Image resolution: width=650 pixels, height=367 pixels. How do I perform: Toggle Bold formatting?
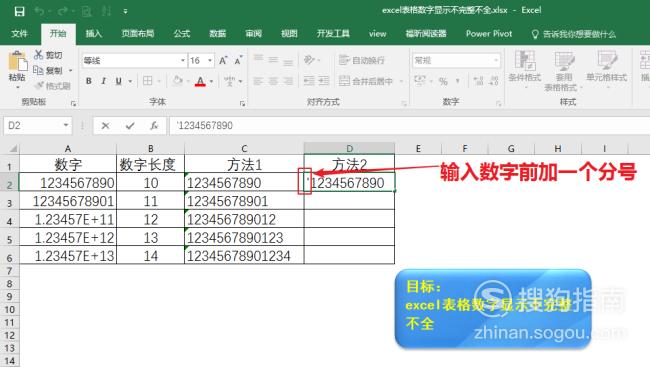(89, 81)
